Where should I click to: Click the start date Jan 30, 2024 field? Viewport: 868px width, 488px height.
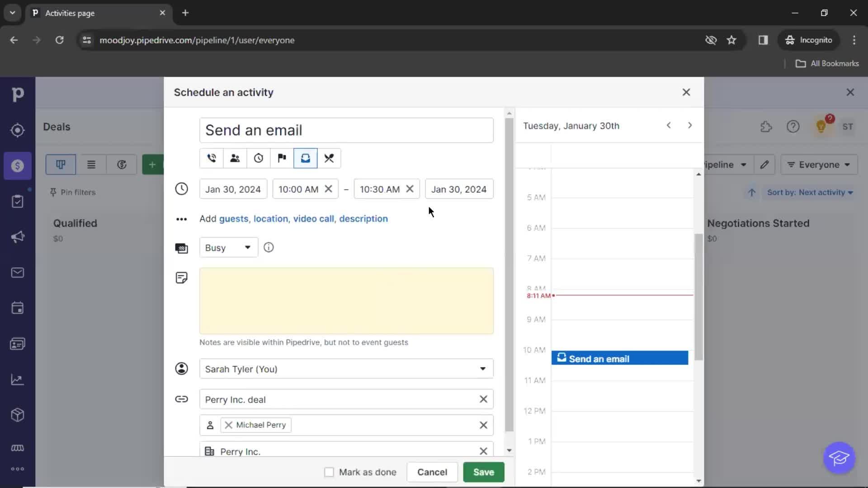tap(233, 189)
